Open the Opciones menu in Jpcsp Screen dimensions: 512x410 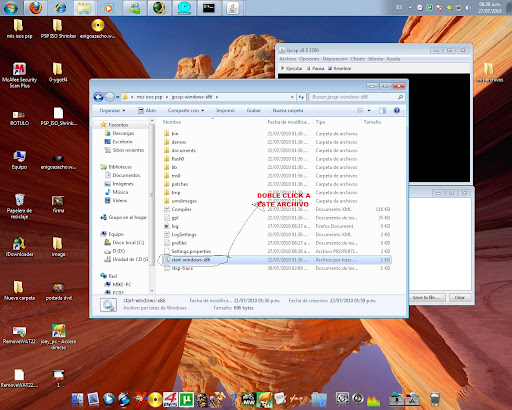point(309,59)
